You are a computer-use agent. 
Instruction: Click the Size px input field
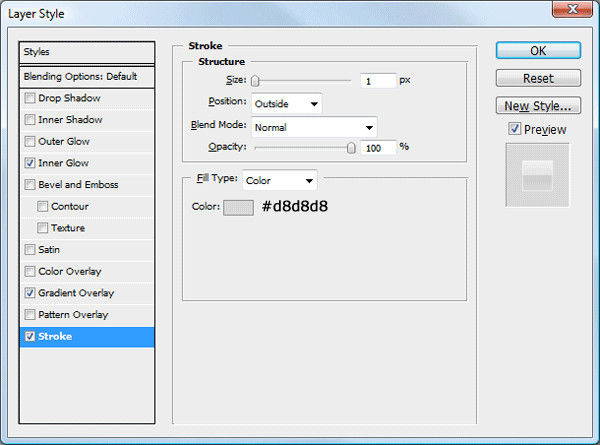pyautogui.click(x=378, y=81)
